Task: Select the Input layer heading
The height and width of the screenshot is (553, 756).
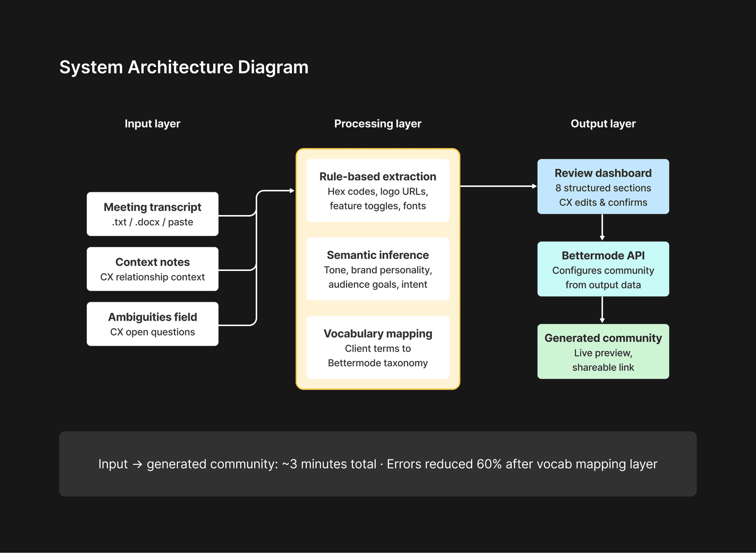Action: coord(152,124)
